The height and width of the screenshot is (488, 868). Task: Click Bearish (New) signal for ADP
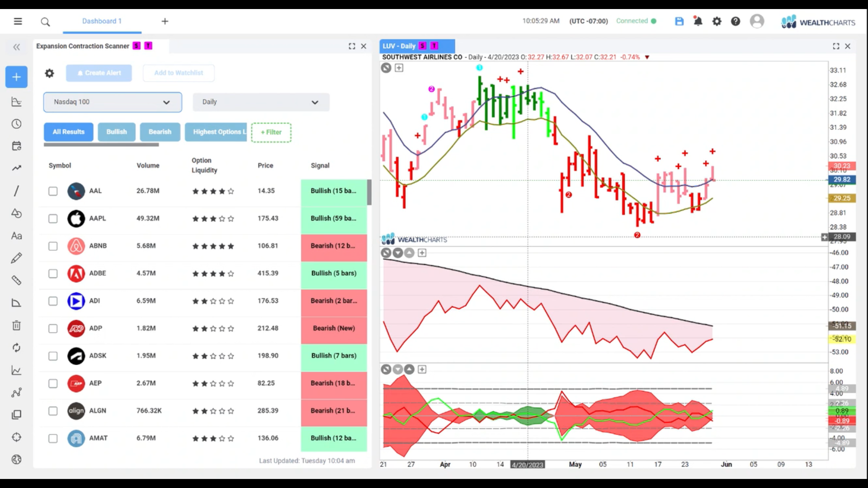tap(334, 328)
